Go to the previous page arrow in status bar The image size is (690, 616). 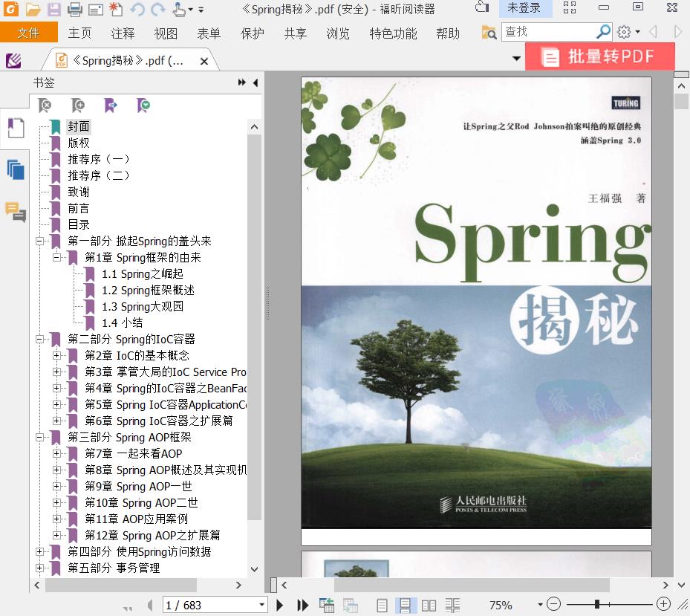click(x=150, y=605)
